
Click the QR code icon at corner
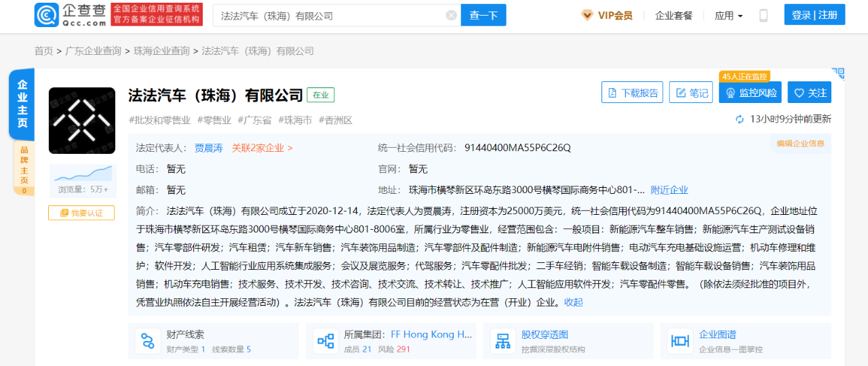(838, 73)
